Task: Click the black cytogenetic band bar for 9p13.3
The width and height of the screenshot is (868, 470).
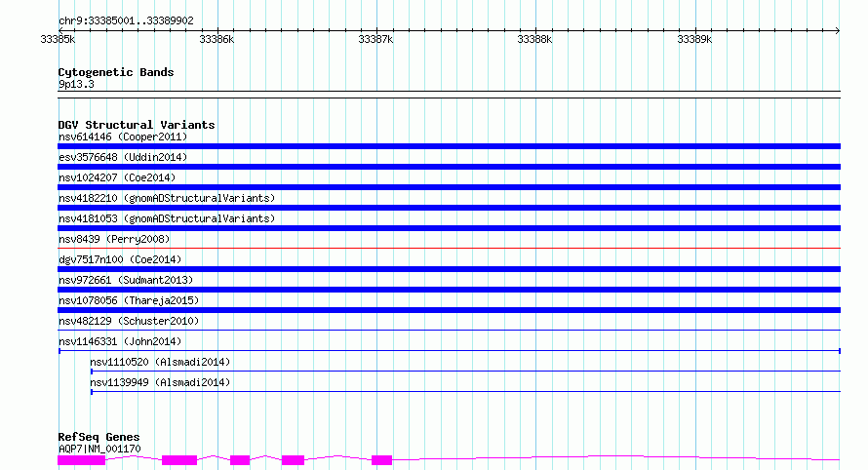Action: pos(449,95)
